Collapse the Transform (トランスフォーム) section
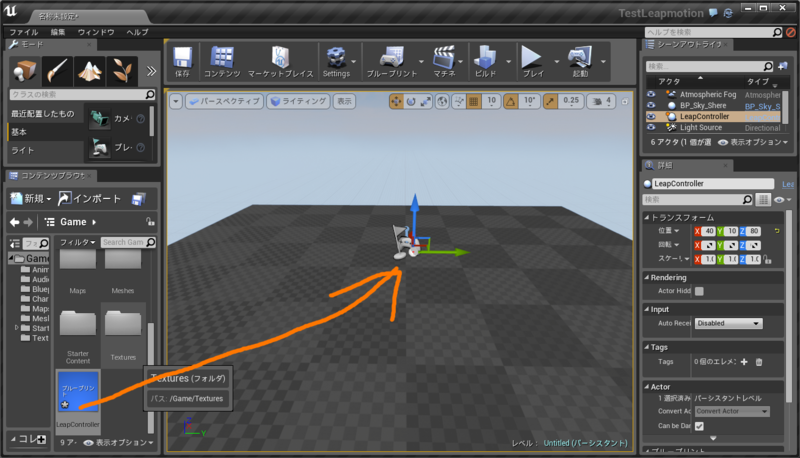Image resolution: width=800 pixels, height=458 pixels. click(647, 217)
